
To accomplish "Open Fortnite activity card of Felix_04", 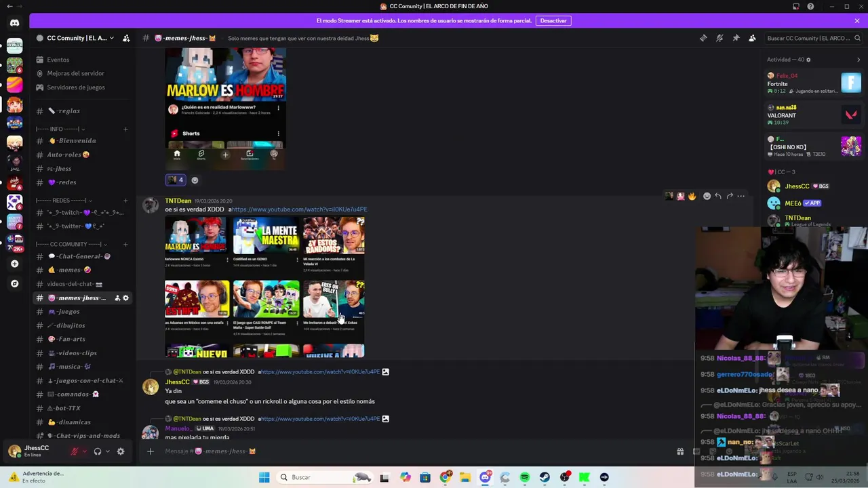I will point(814,83).
